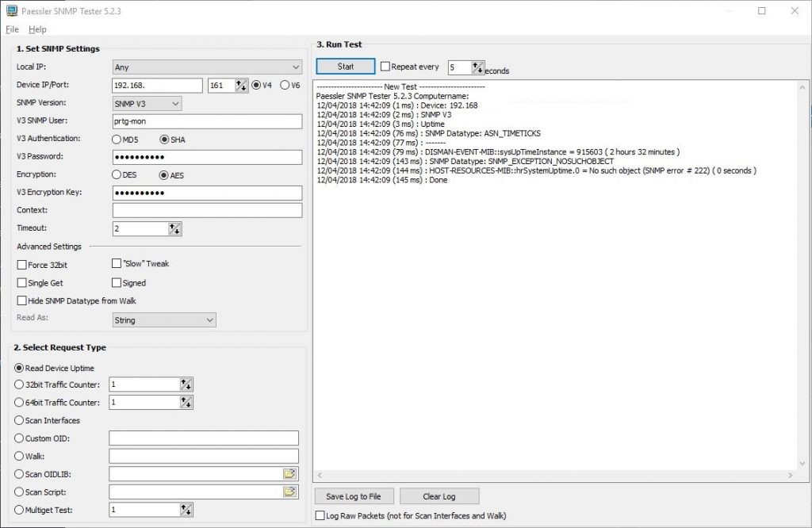812x528 pixels.
Task: Select Multiget Test request type
Action: 19,509
